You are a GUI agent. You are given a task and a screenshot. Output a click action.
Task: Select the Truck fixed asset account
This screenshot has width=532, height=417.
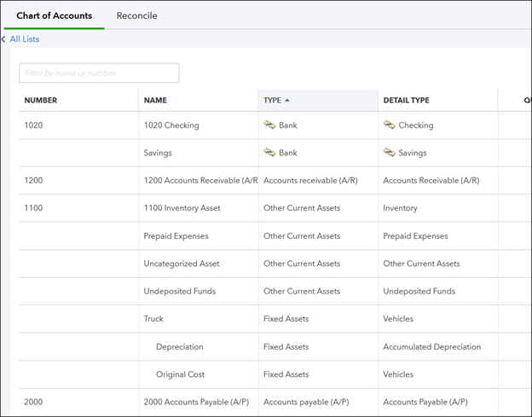pos(153,319)
